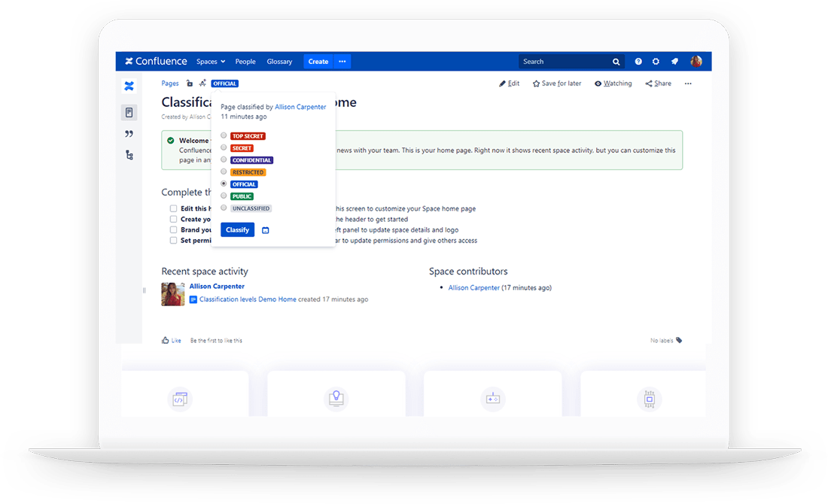The image size is (828, 504).
Task: Click the sidebar collapse handle
Action: 145,290
